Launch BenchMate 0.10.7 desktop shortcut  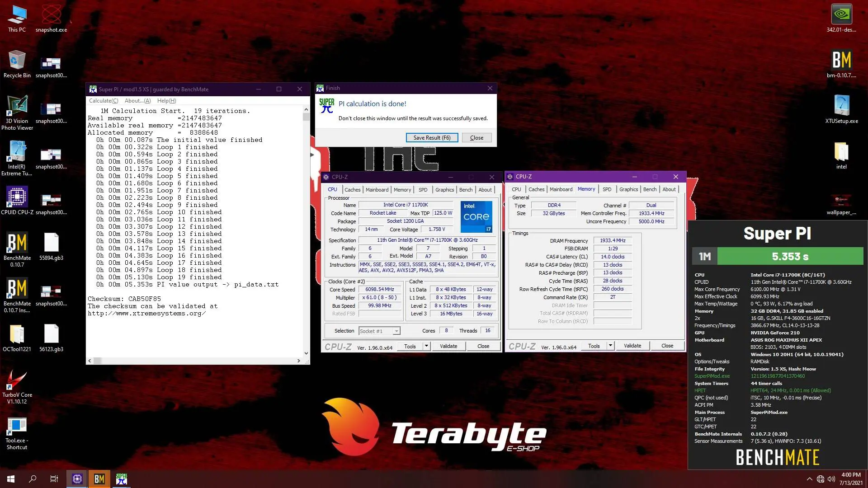(17, 249)
